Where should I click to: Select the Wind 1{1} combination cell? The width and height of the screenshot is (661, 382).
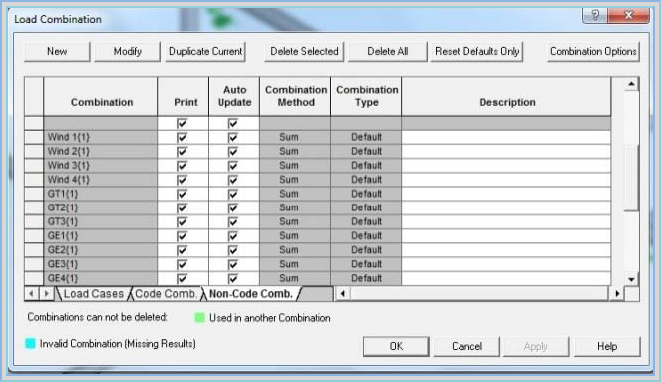pyautogui.click(x=101, y=137)
